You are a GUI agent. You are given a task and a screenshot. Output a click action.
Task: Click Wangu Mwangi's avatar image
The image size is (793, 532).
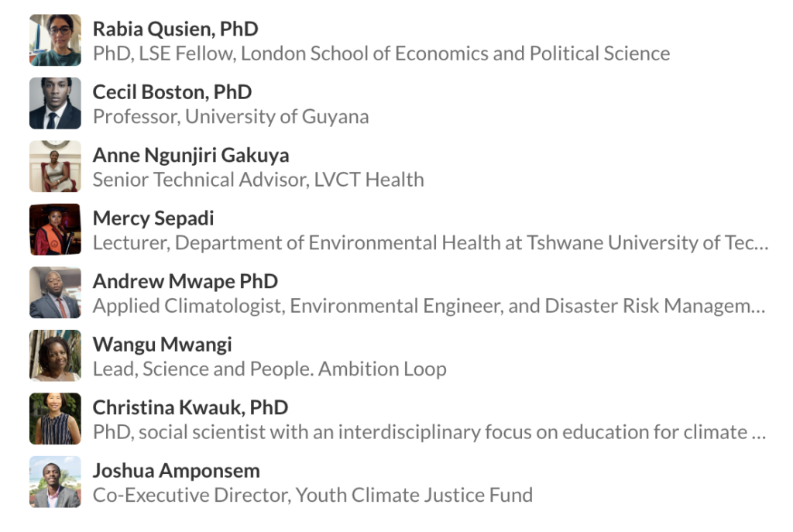point(55,355)
